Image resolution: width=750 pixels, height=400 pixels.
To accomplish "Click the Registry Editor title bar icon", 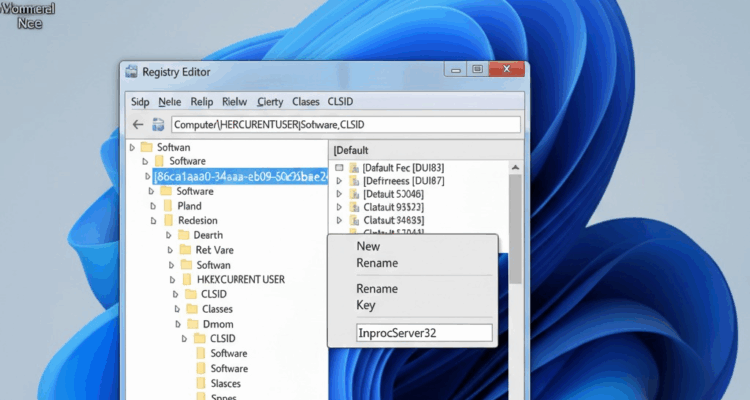I will click(131, 72).
